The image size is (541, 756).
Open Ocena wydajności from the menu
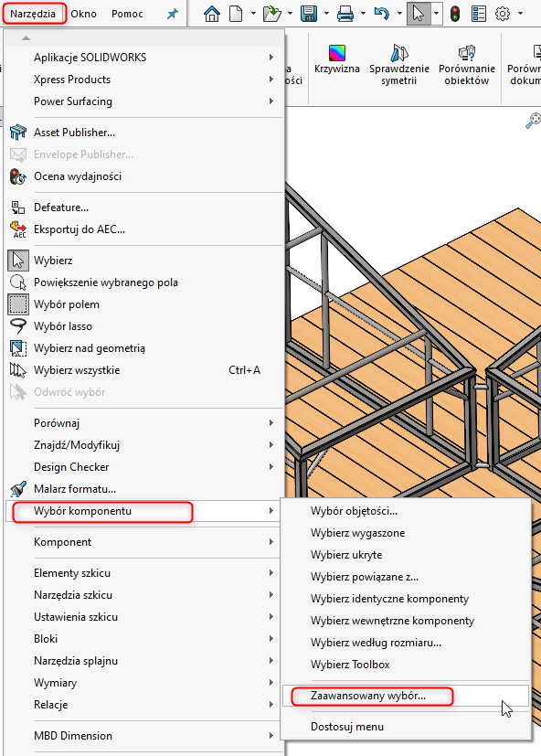143,176
